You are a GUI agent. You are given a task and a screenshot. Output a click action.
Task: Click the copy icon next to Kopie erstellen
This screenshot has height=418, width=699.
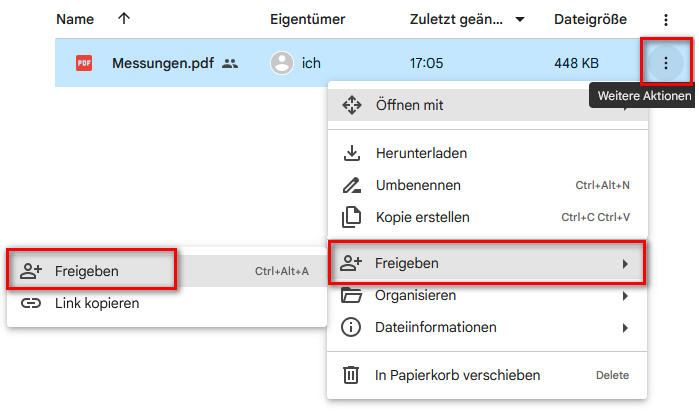click(x=351, y=217)
